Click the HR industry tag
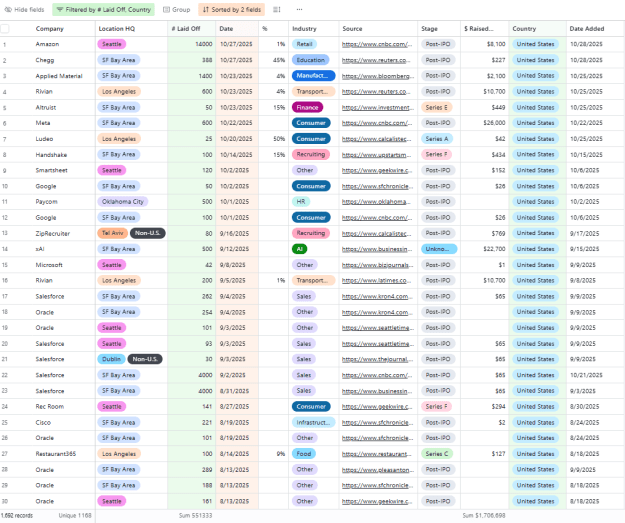Image resolution: width=625 pixels, height=523 pixels. (x=301, y=202)
